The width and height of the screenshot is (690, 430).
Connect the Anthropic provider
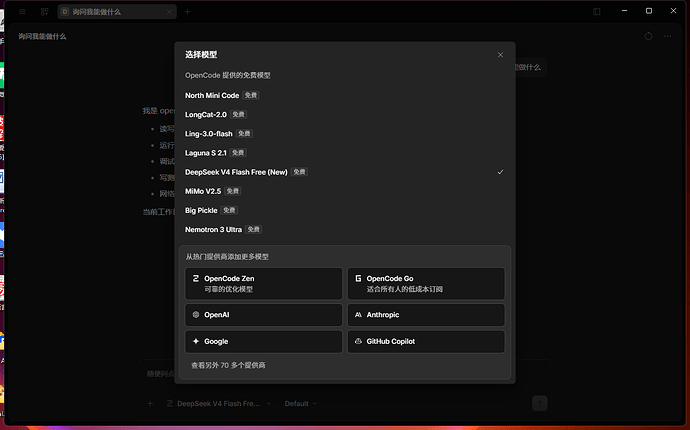(x=426, y=315)
